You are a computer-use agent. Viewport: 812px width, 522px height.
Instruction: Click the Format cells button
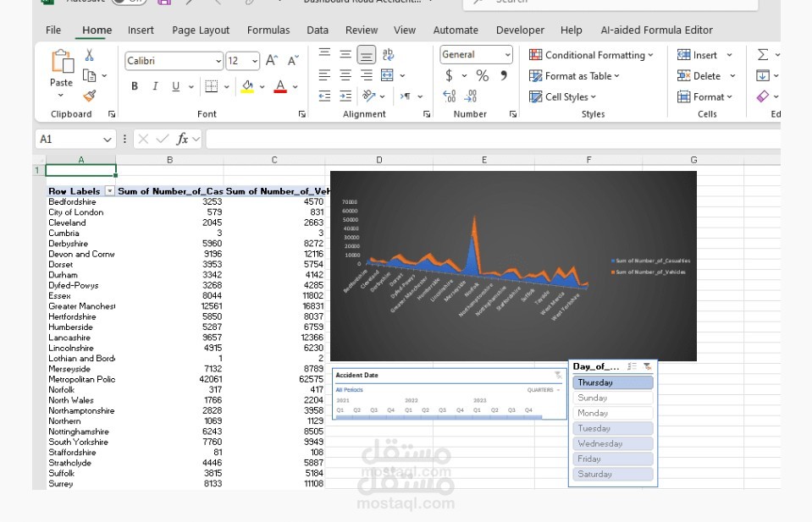pyautogui.click(x=704, y=96)
